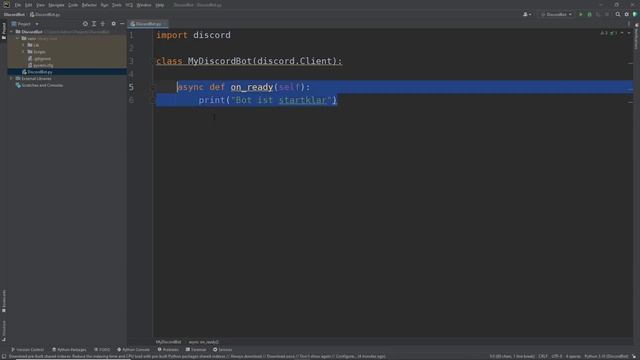Open Python Packages tool window
640x360 pixels.
[x=69, y=350]
